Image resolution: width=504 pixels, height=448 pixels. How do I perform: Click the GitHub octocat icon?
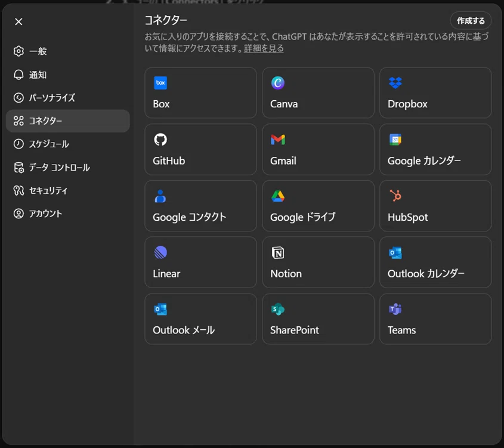160,140
